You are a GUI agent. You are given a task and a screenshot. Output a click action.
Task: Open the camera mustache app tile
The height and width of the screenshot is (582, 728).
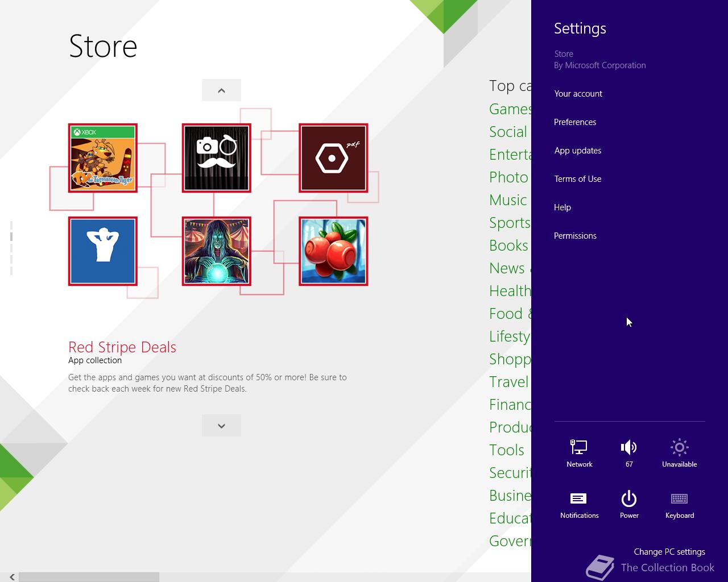pyautogui.click(x=217, y=158)
